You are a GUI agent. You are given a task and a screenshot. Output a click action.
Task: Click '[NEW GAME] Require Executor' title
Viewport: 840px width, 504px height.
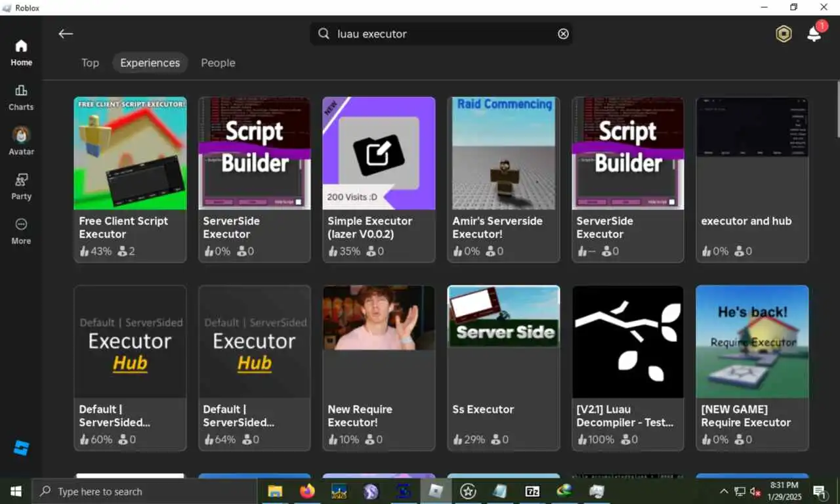(x=745, y=415)
